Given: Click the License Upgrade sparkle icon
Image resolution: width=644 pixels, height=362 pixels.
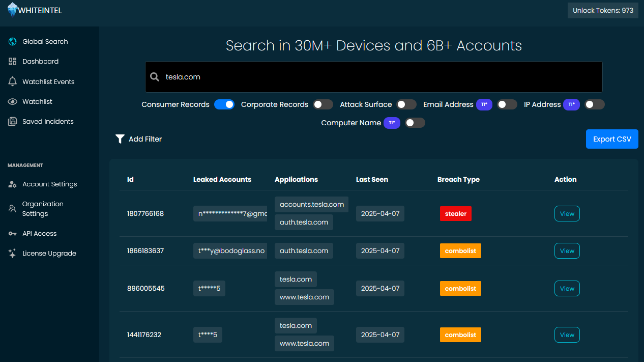Looking at the screenshot, I should (x=13, y=254).
